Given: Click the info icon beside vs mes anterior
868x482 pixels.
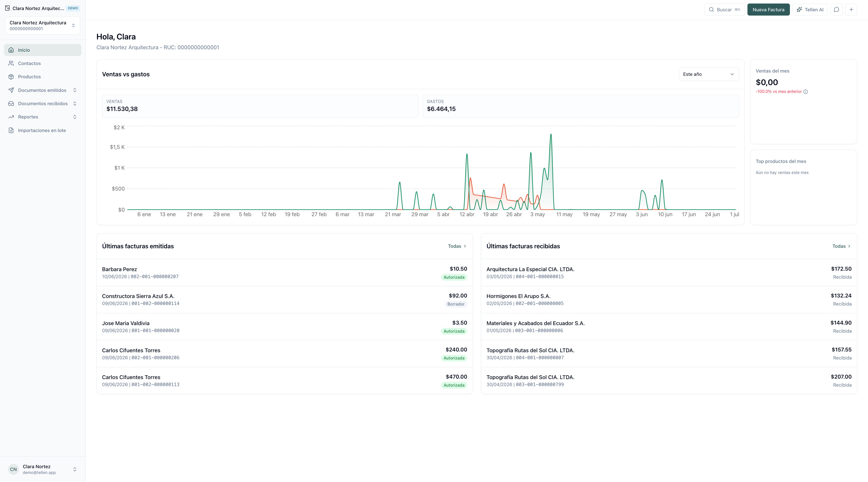Looking at the screenshot, I should (x=805, y=92).
